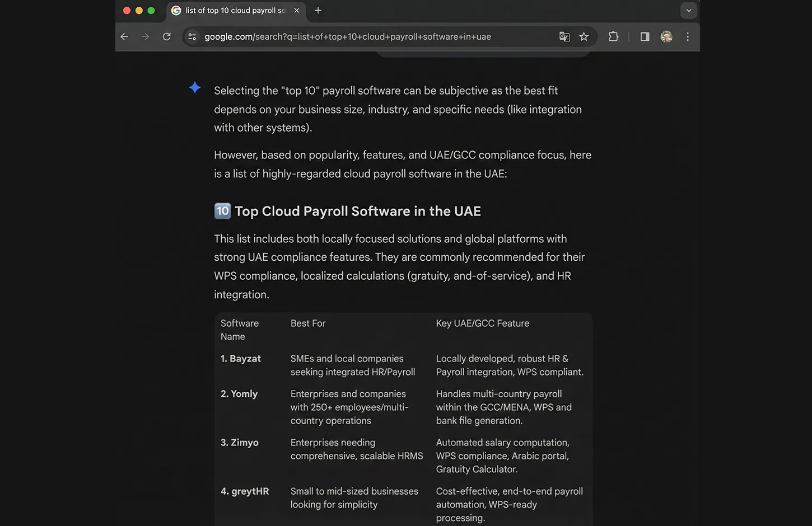The width and height of the screenshot is (812, 526).
Task: Click the greyHR software name
Action: click(x=250, y=491)
